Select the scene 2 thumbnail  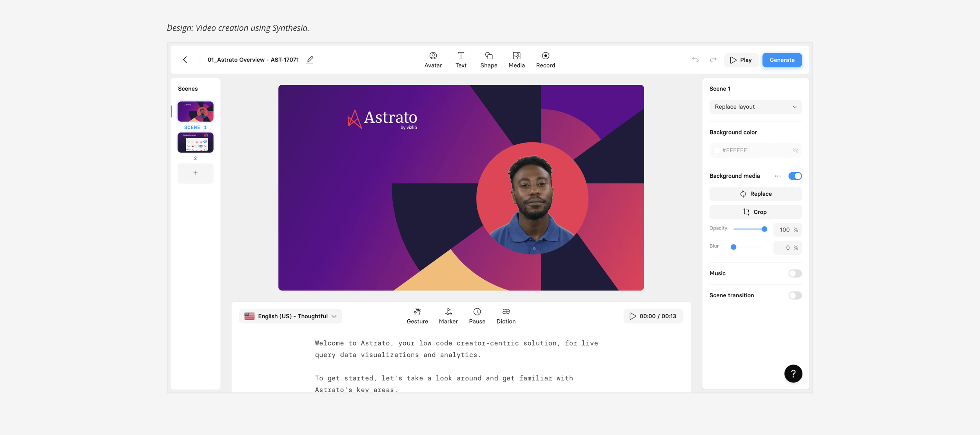pos(195,142)
